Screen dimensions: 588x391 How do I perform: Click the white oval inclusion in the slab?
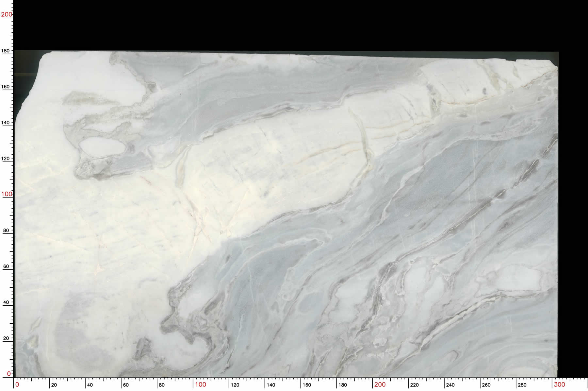[102, 146]
